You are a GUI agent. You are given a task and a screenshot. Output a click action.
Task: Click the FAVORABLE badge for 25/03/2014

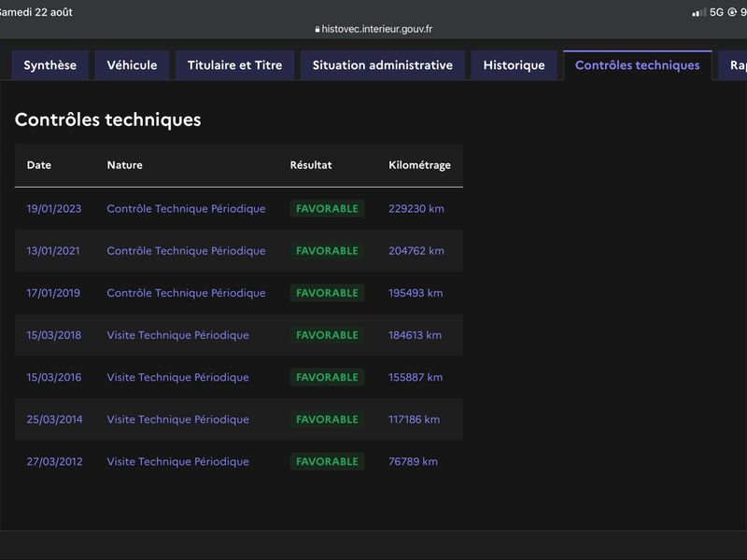point(327,419)
